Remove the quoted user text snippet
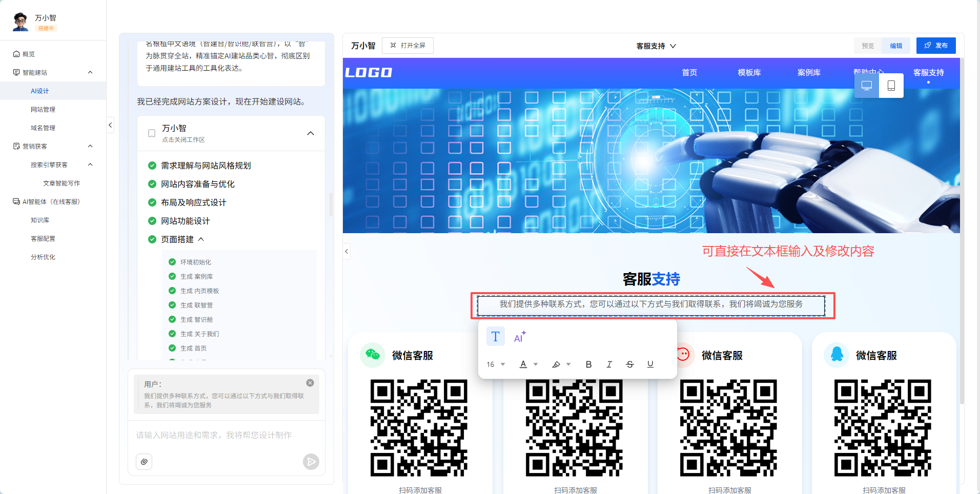The height and width of the screenshot is (494, 980). click(310, 383)
